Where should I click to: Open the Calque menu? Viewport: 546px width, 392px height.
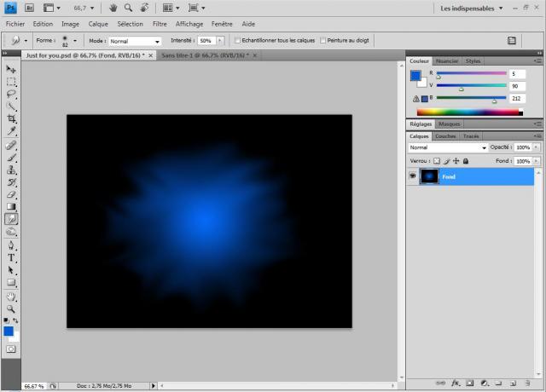pyautogui.click(x=98, y=24)
